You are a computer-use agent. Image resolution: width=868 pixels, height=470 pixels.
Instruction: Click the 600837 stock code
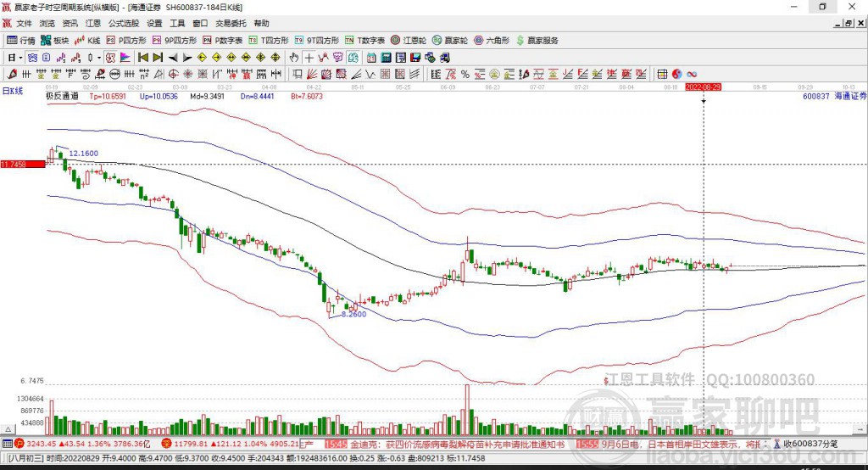pos(816,96)
